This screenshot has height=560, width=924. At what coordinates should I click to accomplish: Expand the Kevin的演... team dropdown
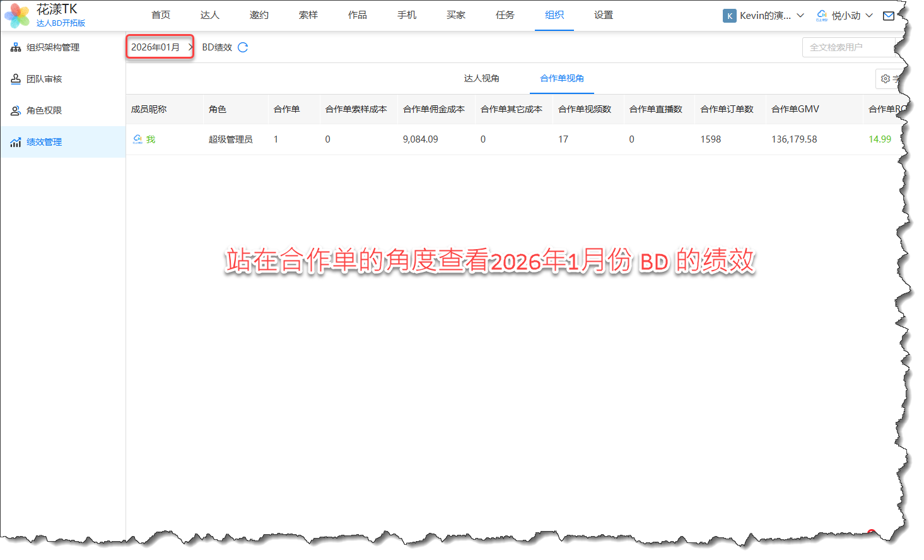coord(800,16)
